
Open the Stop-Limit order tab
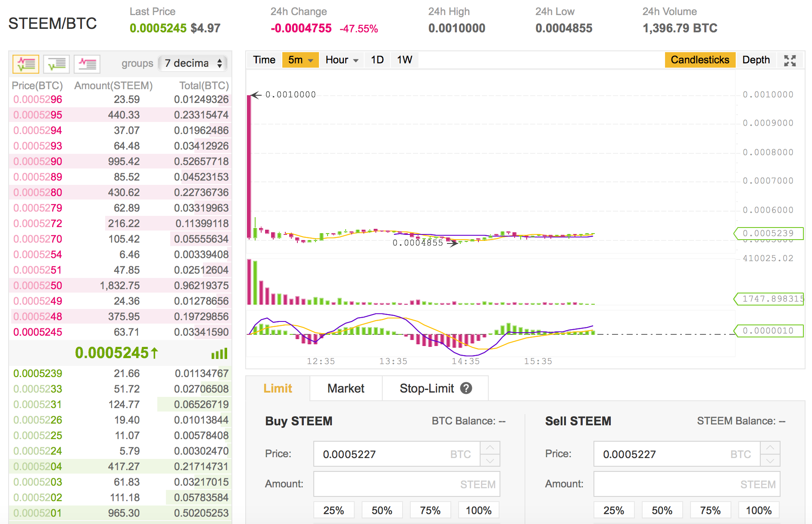point(435,388)
